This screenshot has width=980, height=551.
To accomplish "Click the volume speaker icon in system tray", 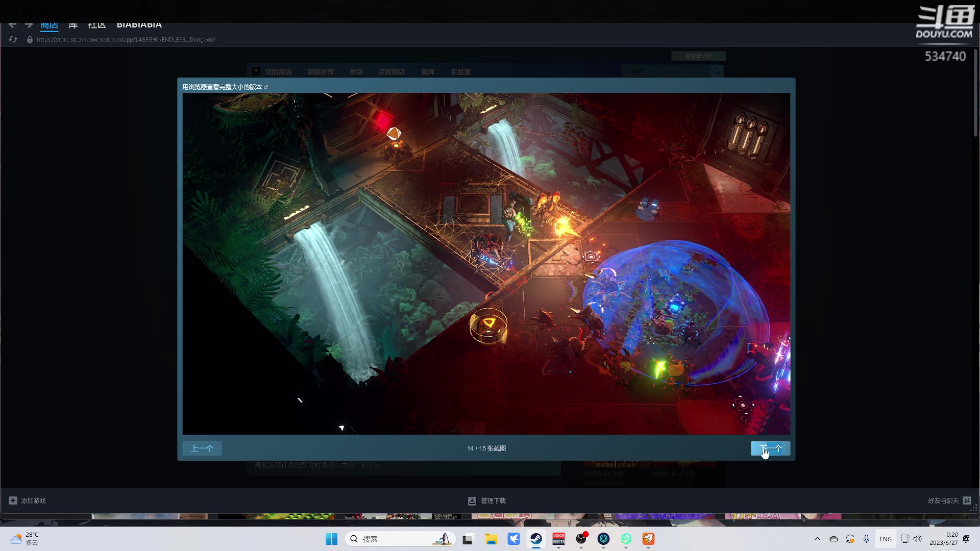I will click(x=918, y=539).
